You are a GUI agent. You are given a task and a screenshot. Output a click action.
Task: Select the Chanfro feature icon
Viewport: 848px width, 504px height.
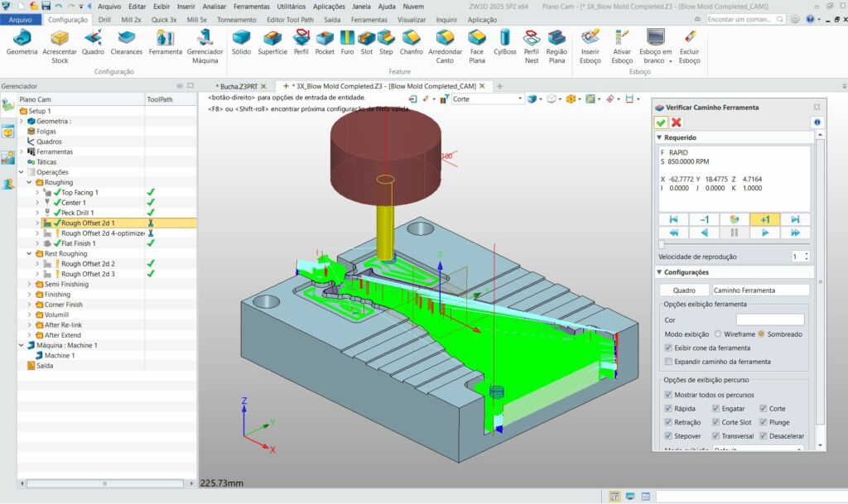click(x=411, y=43)
